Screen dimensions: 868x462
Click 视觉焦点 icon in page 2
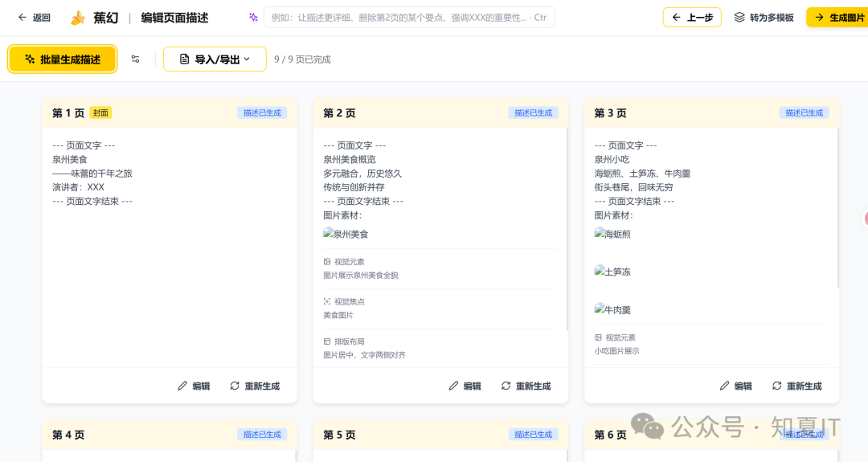[327, 301]
